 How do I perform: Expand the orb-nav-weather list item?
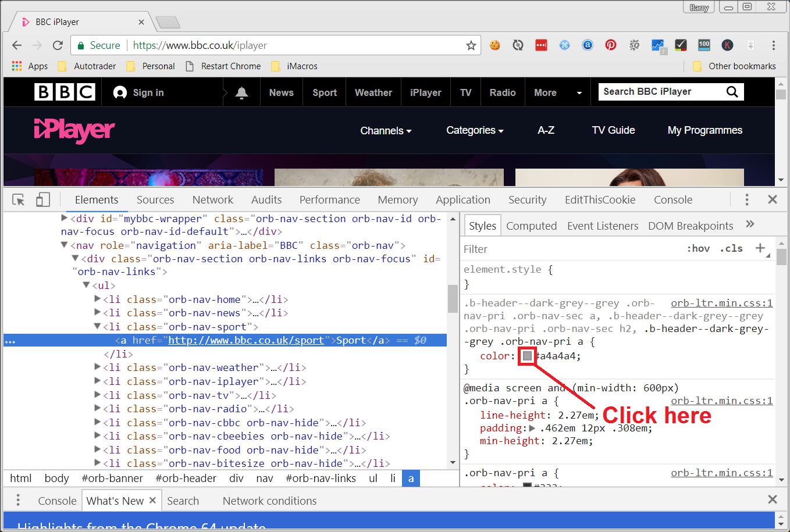coord(97,367)
